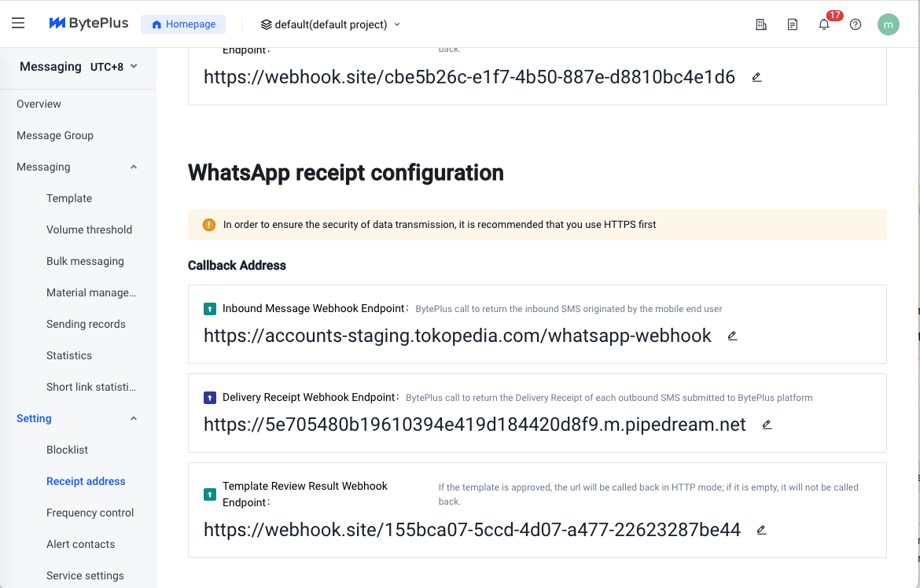Open the UTC+8 timezone dropdown
The image size is (920, 588).
(x=114, y=66)
